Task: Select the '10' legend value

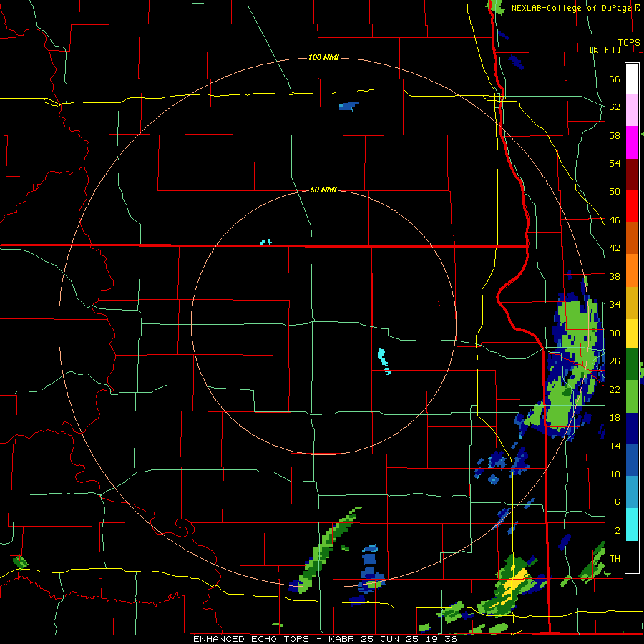Action: [615, 474]
